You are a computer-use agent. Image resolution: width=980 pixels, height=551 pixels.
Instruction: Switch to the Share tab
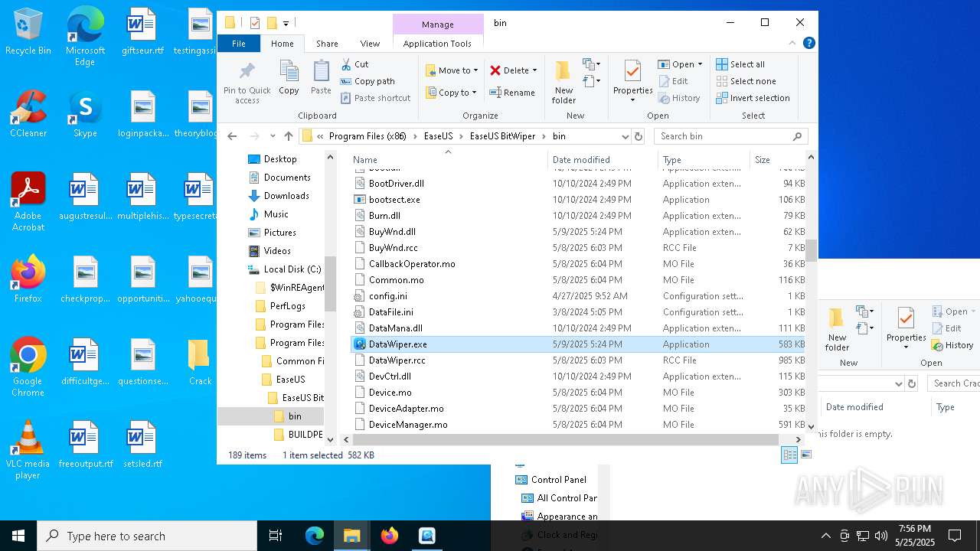tap(327, 44)
